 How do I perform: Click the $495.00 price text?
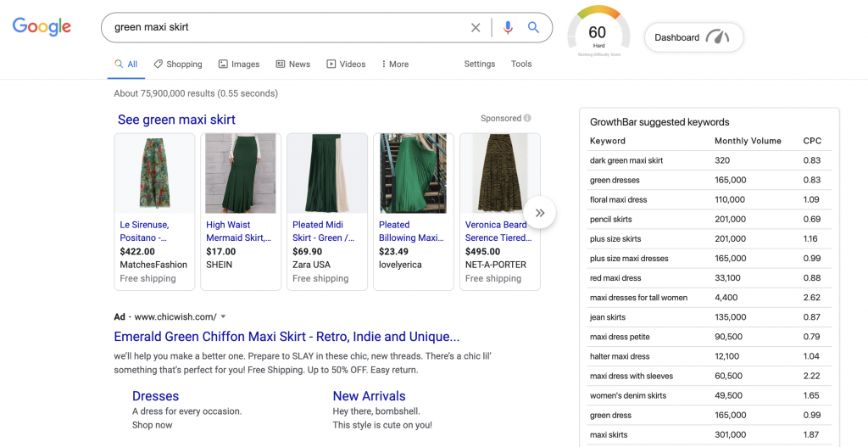(482, 251)
